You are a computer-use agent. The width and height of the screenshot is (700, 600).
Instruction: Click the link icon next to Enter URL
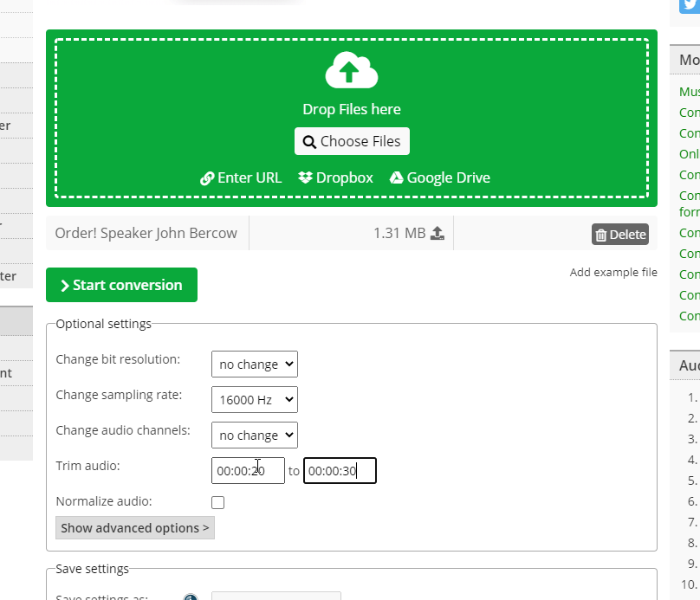[x=207, y=178]
